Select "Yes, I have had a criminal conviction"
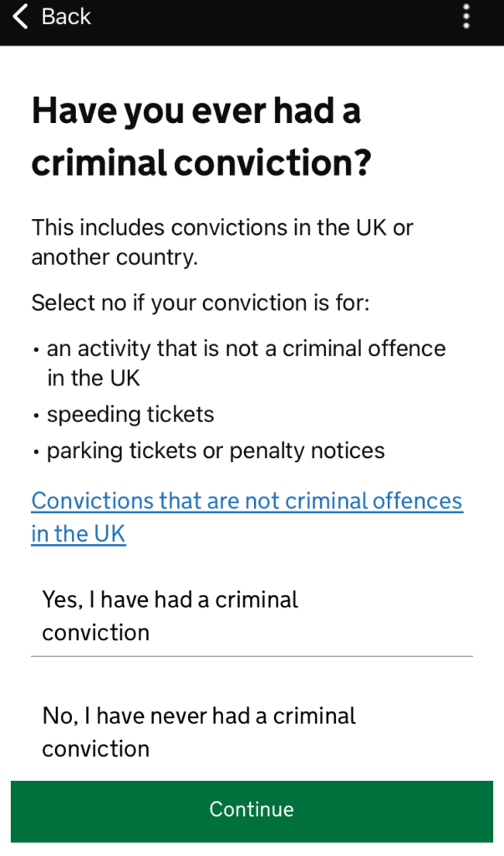 coord(170,616)
